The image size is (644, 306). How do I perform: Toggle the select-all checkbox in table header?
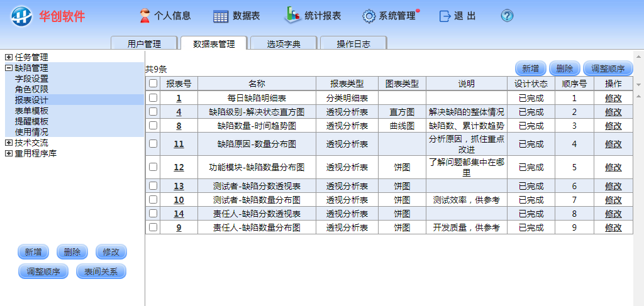pyautogui.click(x=153, y=84)
